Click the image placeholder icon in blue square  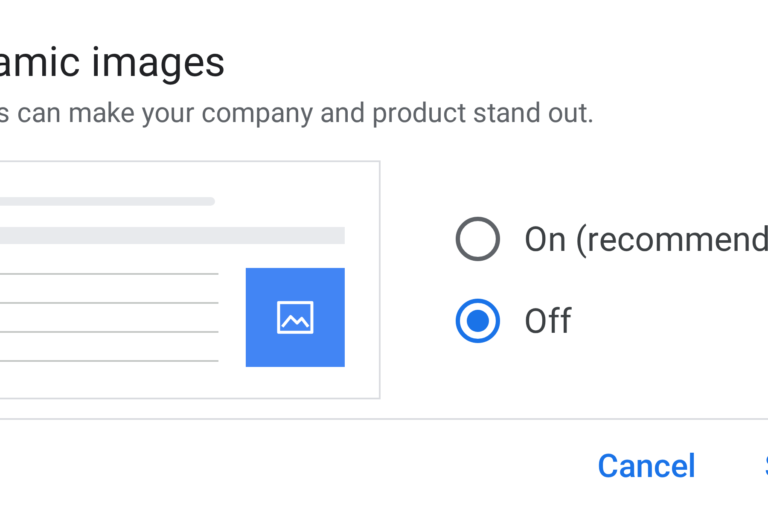tap(295, 317)
